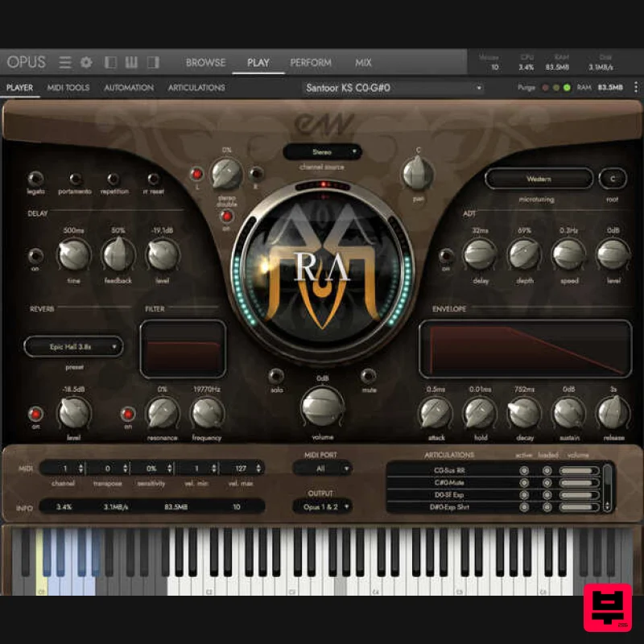This screenshot has height=644, width=644.
Task: Switch to the PERFORM tab
Action: coord(311,62)
